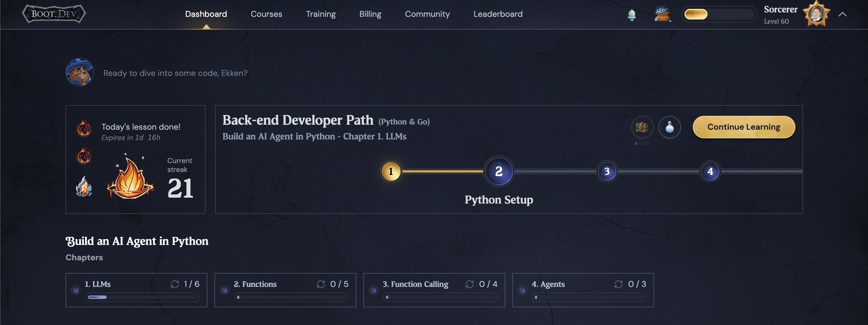Jump to lesson 3 path node

click(607, 171)
